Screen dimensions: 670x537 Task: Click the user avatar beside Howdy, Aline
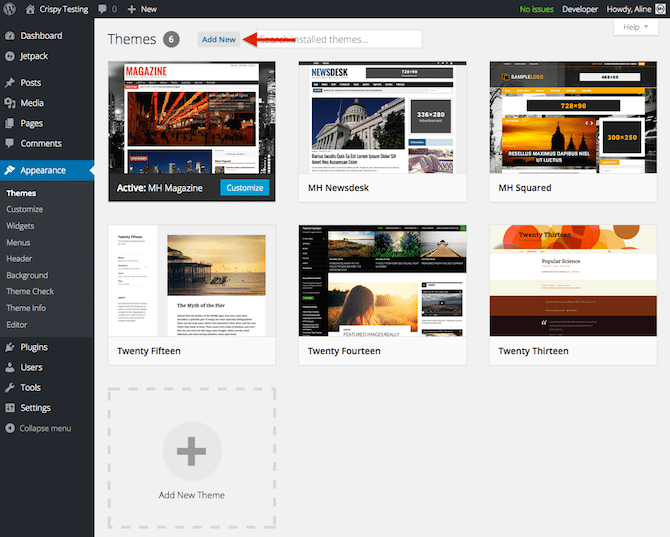point(661,9)
